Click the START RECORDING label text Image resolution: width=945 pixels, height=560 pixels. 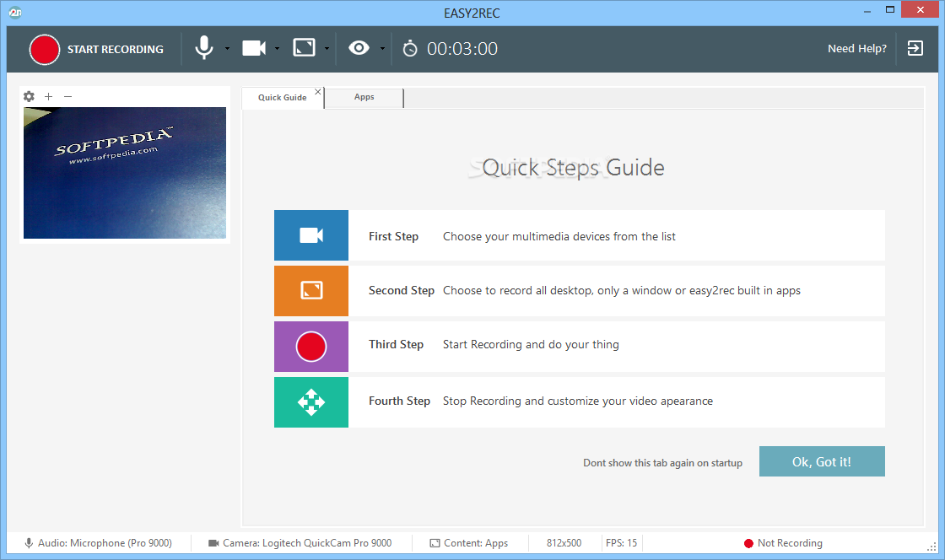(115, 50)
